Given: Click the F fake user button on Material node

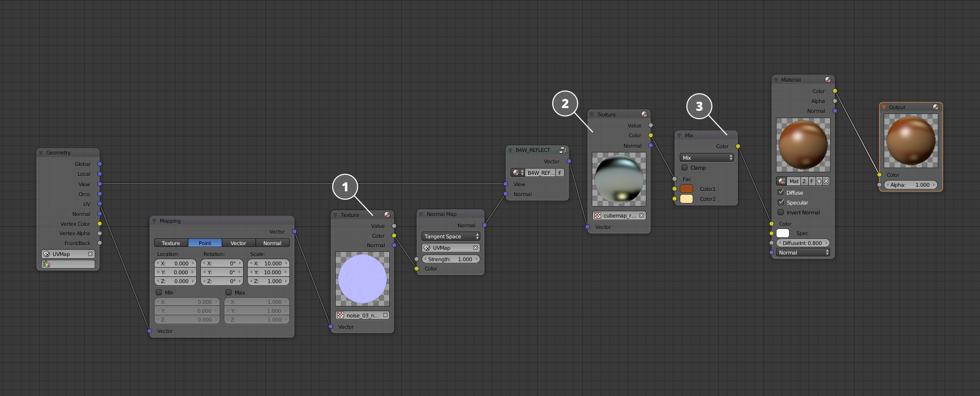Looking at the screenshot, I should tap(812, 181).
